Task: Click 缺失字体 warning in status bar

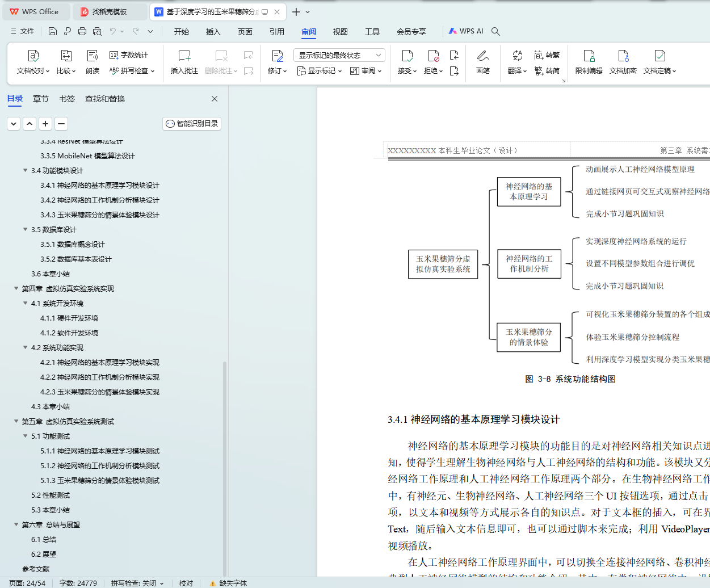Action: pos(228,583)
